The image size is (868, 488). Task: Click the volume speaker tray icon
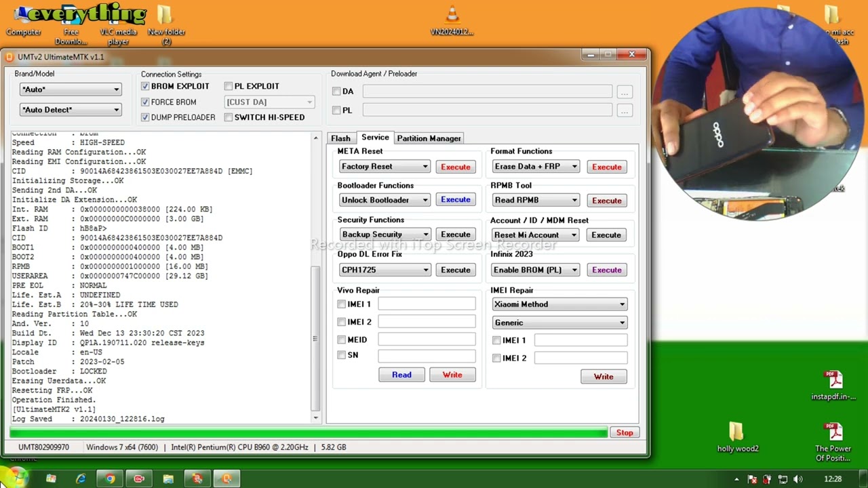[798, 479]
